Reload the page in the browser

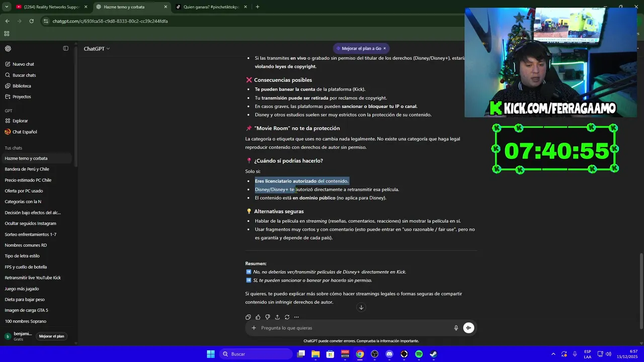31,21
